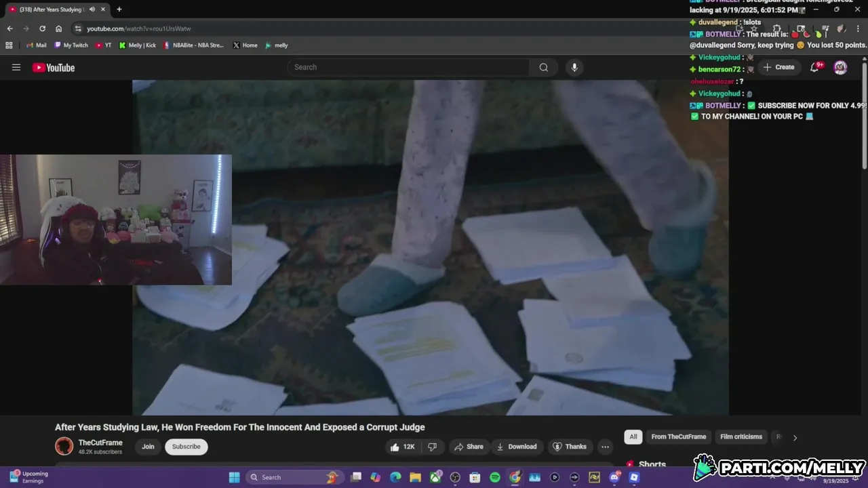Screen dimensions: 868x488
Task: Show more filter chips with right chevron
Action: (795, 437)
